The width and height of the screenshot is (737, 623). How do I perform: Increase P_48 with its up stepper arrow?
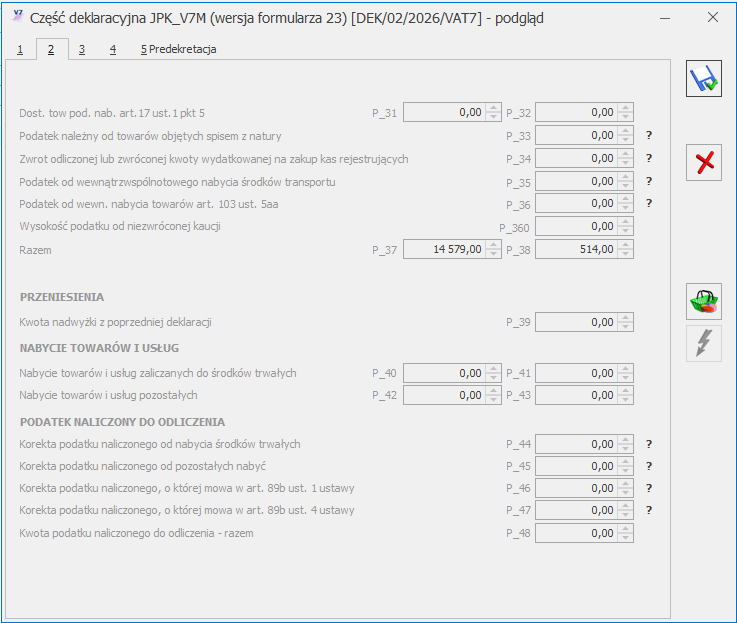point(626,529)
